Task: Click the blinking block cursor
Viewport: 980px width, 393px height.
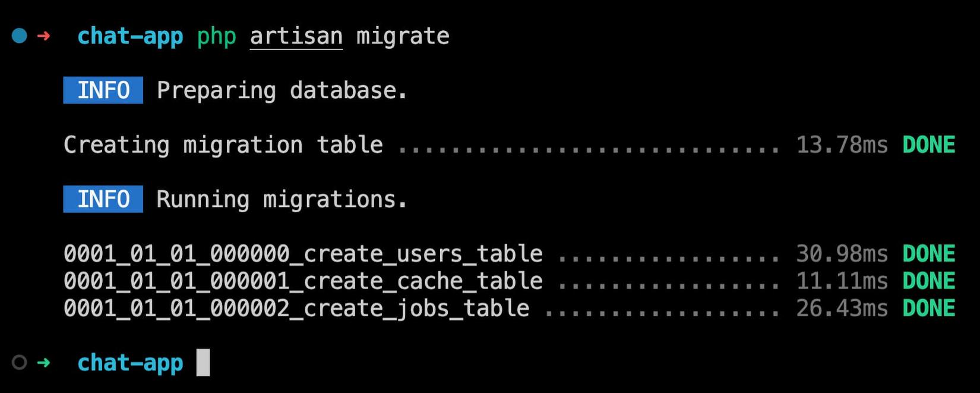Action: (203, 362)
